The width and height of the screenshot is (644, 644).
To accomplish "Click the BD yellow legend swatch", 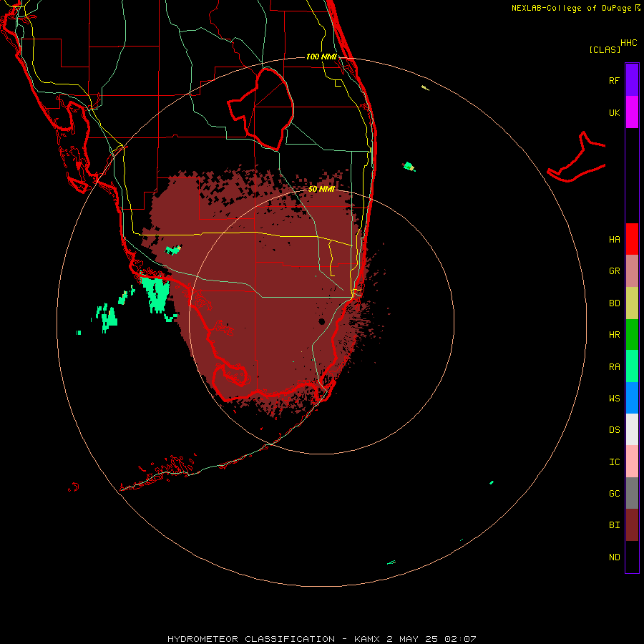I will (x=632, y=303).
